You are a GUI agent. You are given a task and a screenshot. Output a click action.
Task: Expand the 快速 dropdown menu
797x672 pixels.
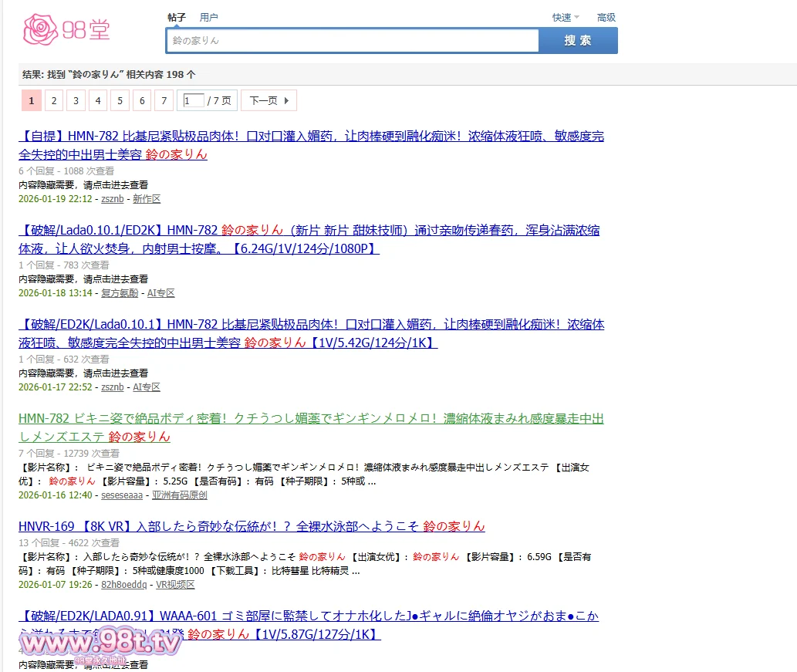point(566,18)
